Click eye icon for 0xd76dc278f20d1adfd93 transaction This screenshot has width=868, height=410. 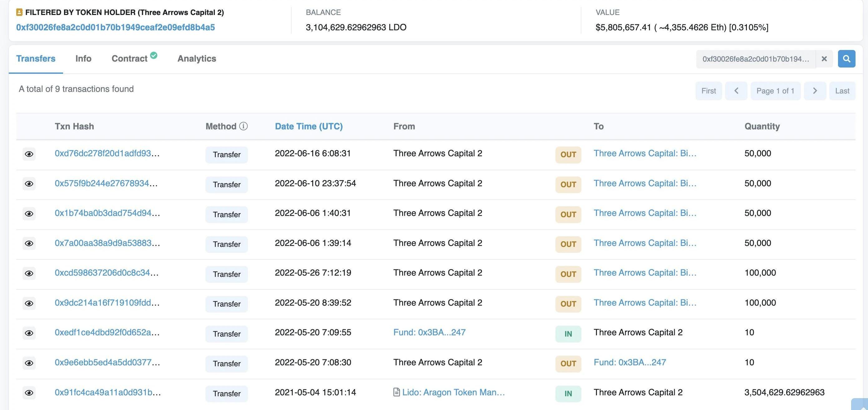[x=29, y=154]
